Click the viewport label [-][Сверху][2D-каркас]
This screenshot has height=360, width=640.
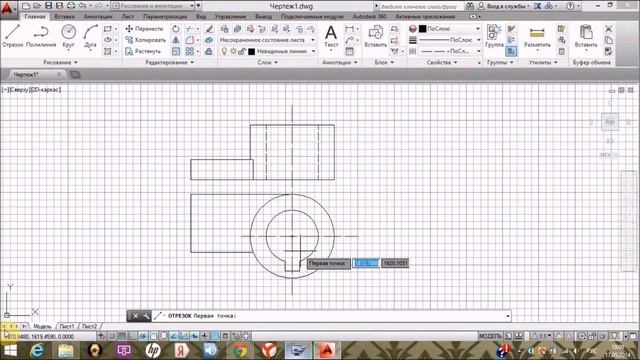pyautogui.click(x=31, y=89)
